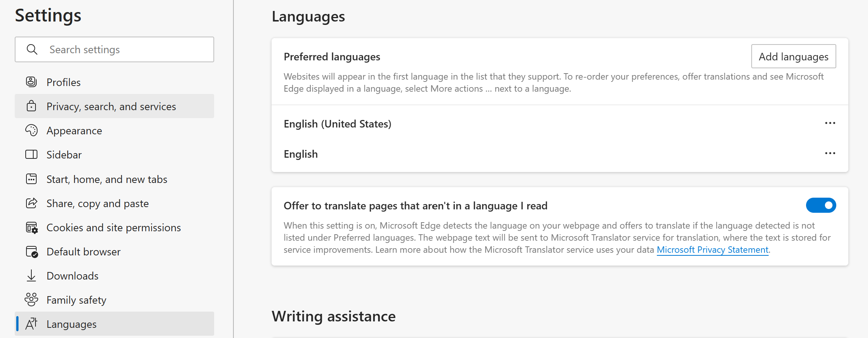The height and width of the screenshot is (338, 868).
Task: Click the Appearance palette icon
Action: click(x=31, y=131)
